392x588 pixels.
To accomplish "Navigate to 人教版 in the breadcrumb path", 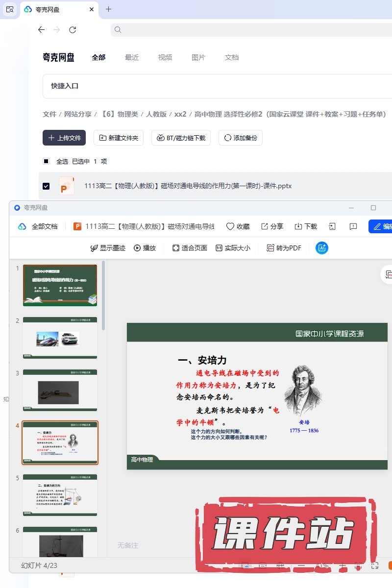I will pos(157,114).
